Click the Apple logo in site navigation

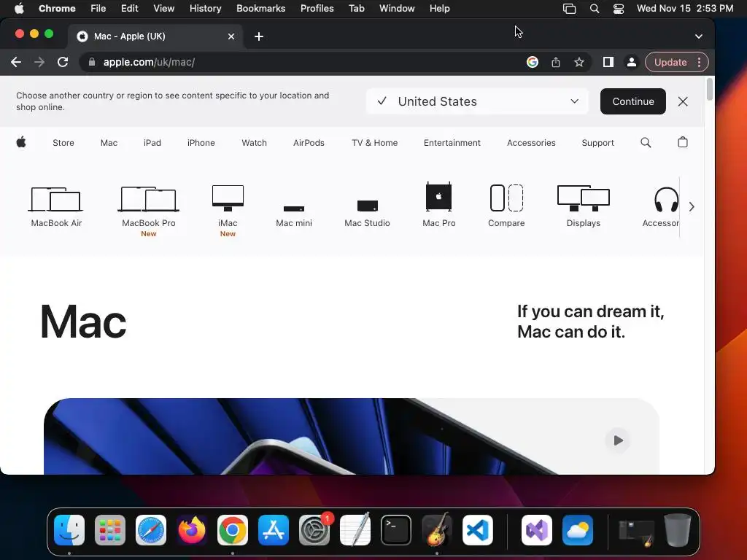pyautogui.click(x=21, y=142)
